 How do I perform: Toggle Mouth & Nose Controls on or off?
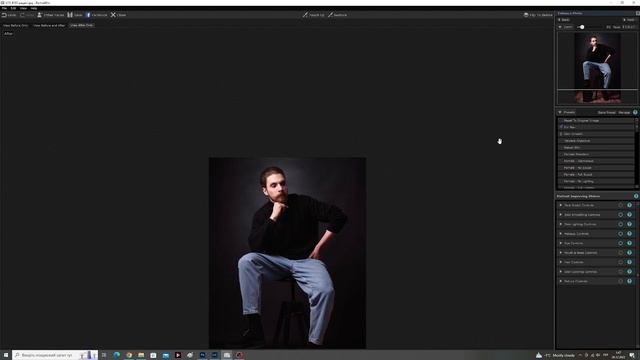click(620, 253)
